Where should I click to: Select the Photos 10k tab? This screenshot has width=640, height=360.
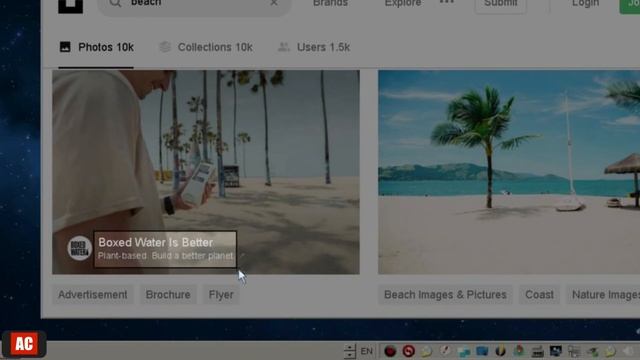pyautogui.click(x=96, y=47)
